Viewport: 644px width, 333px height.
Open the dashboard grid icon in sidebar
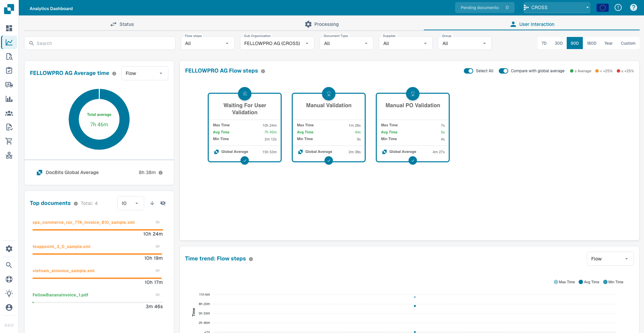(9, 28)
